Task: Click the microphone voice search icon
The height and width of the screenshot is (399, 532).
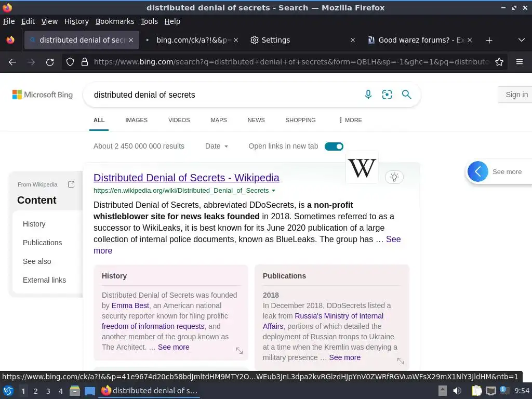Action: [x=368, y=95]
